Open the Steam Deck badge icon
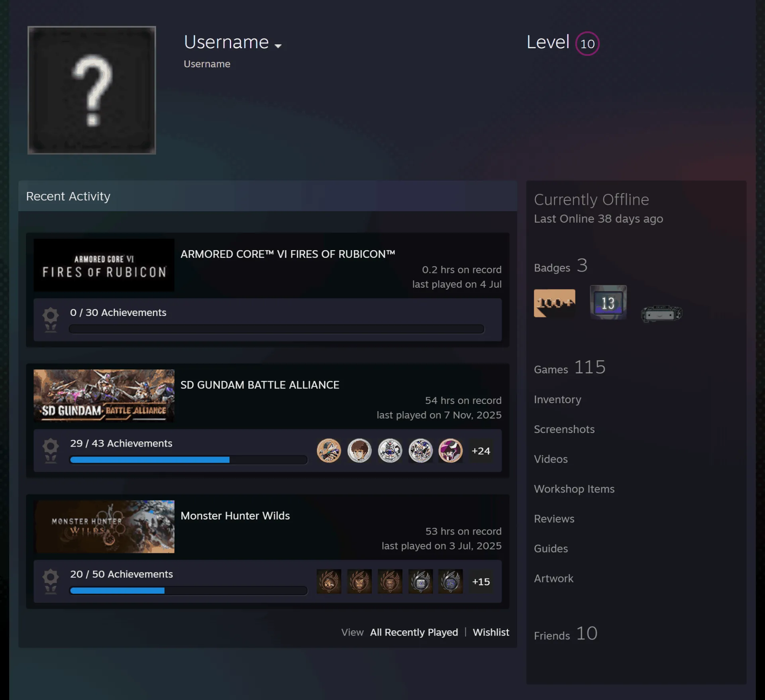This screenshot has height=700, width=765. (661, 313)
